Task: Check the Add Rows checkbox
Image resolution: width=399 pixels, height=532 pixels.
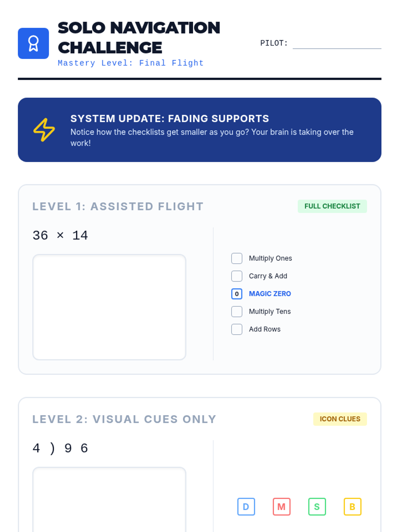Action: pos(237,329)
